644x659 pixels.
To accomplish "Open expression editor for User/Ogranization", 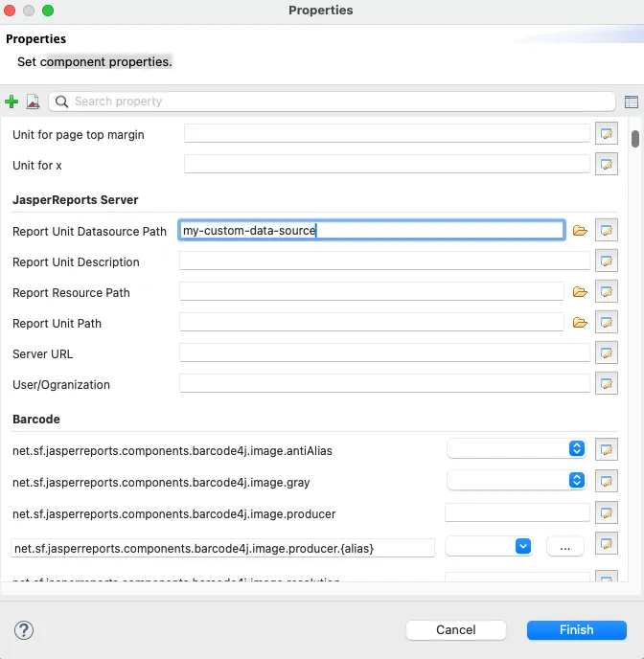I will point(607,384).
